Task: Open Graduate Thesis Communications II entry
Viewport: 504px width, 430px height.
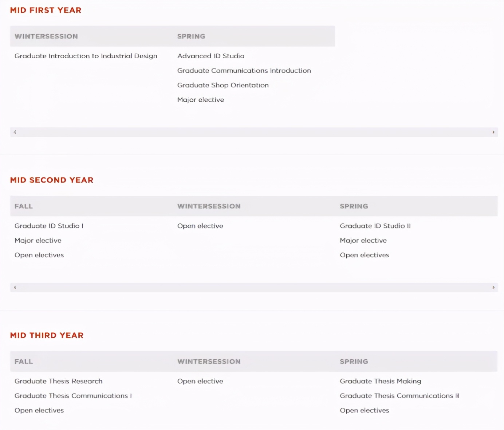Action: point(399,396)
